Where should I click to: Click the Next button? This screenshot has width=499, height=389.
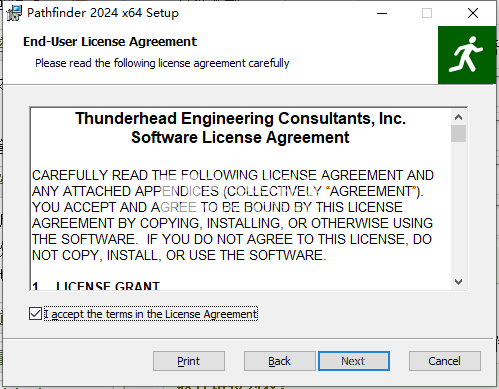pos(354,361)
